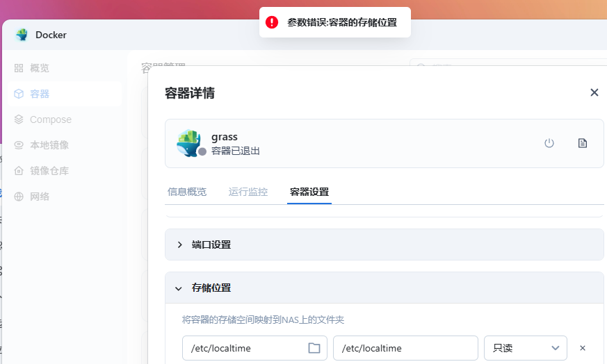Close the 容器详情 dialog
Viewport: 607px width, 364px height.
594,92
